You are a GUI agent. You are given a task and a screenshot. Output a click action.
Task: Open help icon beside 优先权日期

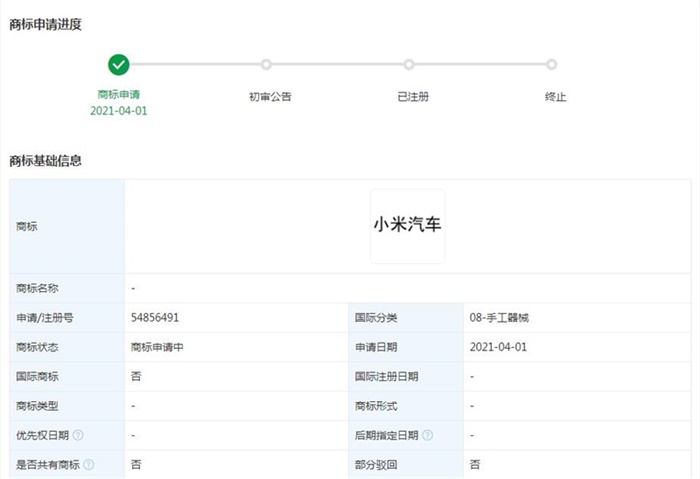coord(78,436)
